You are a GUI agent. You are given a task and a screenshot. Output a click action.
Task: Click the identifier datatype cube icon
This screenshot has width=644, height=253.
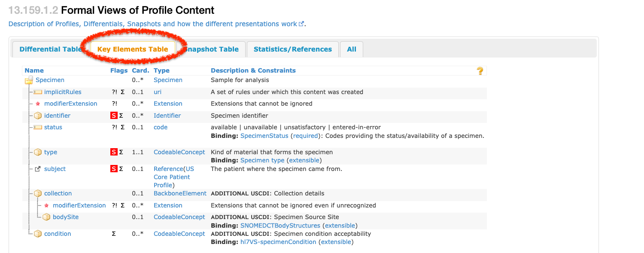pos(38,116)
